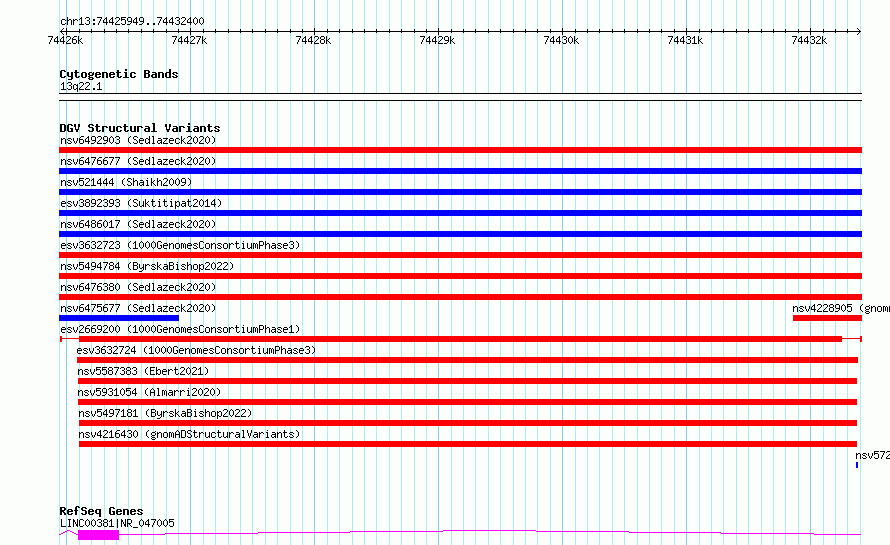Viewport: 890px width, 545px height.
Task: Open variant nsv6492903 (Sedlazeck2020) label
Action: click(138, 140)
